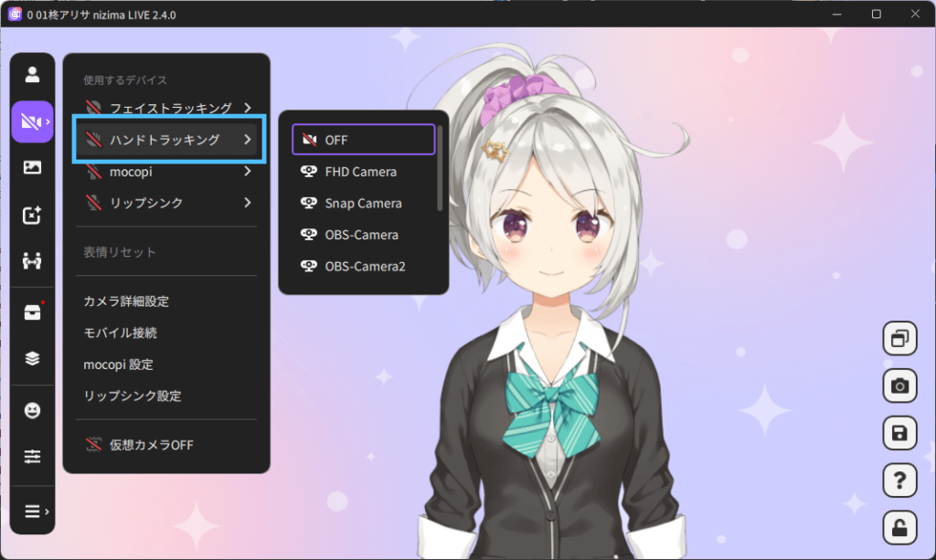The image size is (936, 560).
Task: Expand the フェイストラッキング submenu
Action: point(167,108)
